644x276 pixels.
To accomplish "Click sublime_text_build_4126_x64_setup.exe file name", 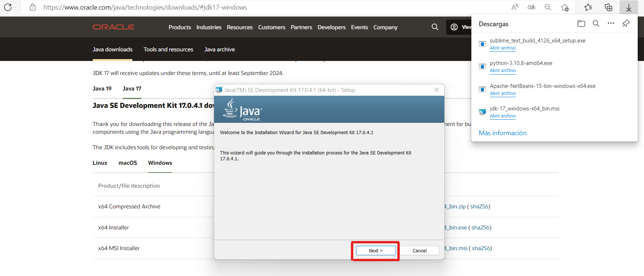I will (x=538, y=41).
